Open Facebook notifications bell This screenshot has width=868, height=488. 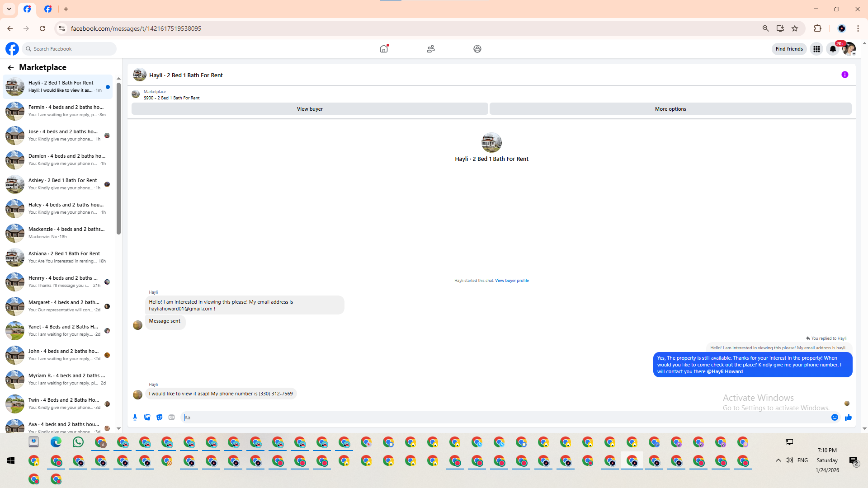(832, 49)
